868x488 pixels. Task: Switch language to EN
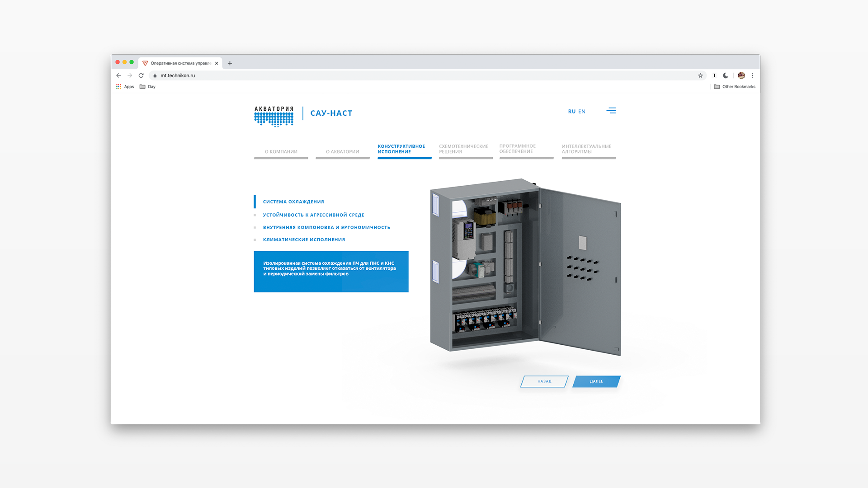[x=582, y=112]
